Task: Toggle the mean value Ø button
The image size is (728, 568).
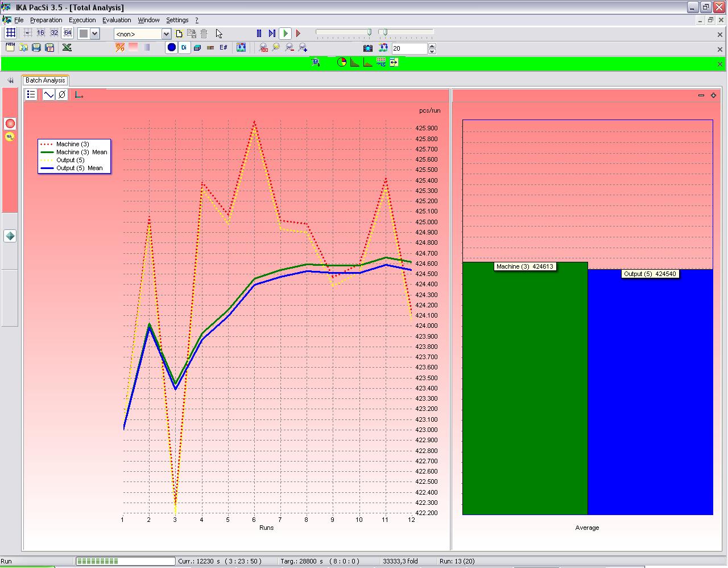Action: point(62,94)
